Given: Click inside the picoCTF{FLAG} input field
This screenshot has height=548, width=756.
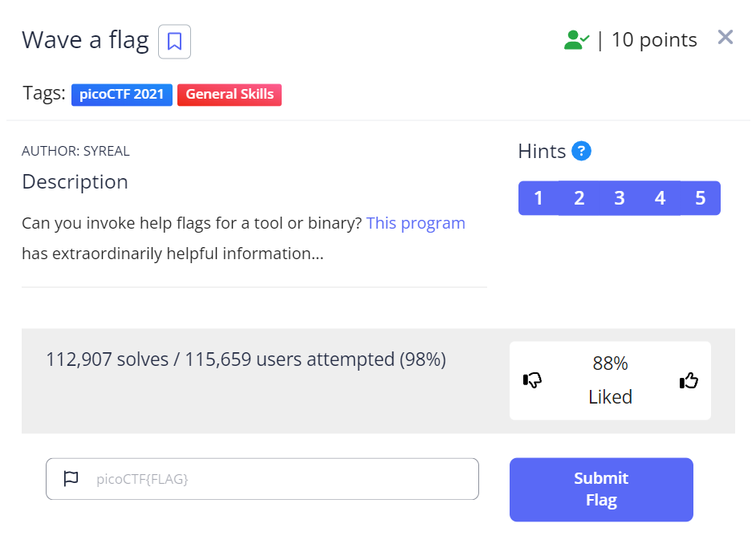Looking at the screenshot, I should coord(262,478).
